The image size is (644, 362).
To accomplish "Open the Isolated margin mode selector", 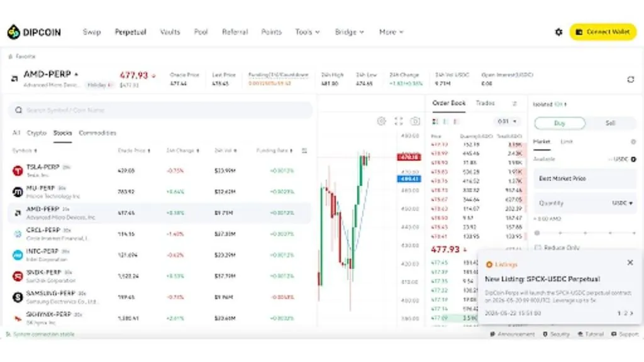I will tap(550, 104).
